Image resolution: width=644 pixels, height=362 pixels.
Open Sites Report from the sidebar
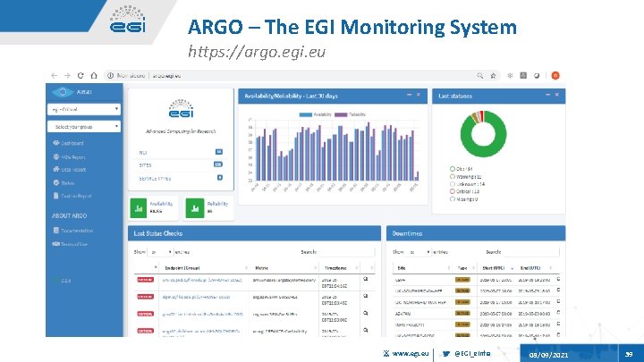point(70,170)
